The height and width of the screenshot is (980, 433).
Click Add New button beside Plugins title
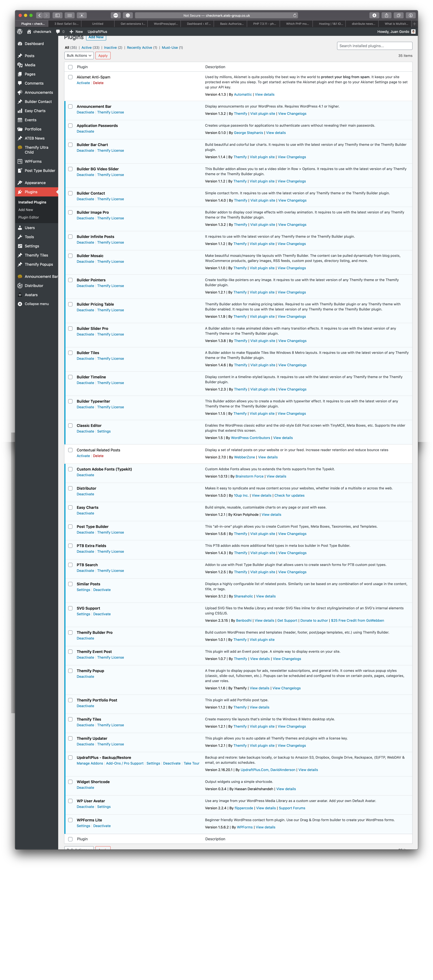point(96,37)
